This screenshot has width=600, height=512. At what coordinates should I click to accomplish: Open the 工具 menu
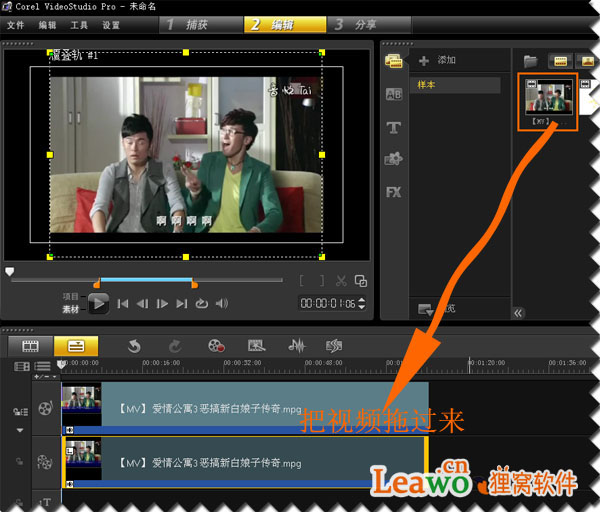(79, 25)
